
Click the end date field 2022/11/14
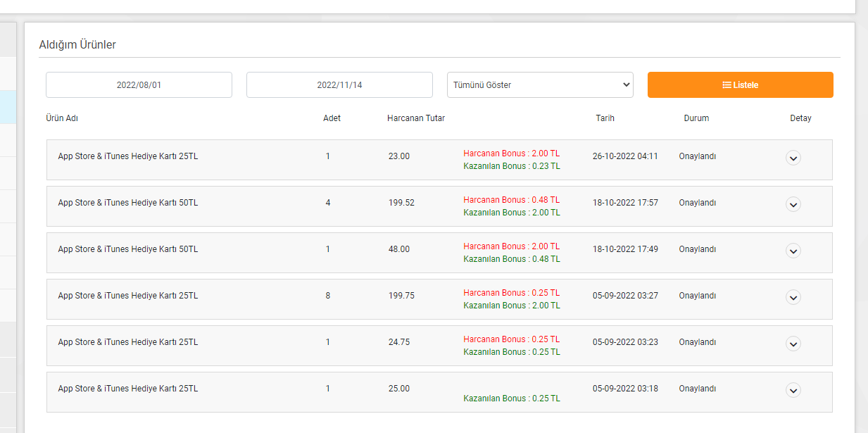click(x=339, y=84)
